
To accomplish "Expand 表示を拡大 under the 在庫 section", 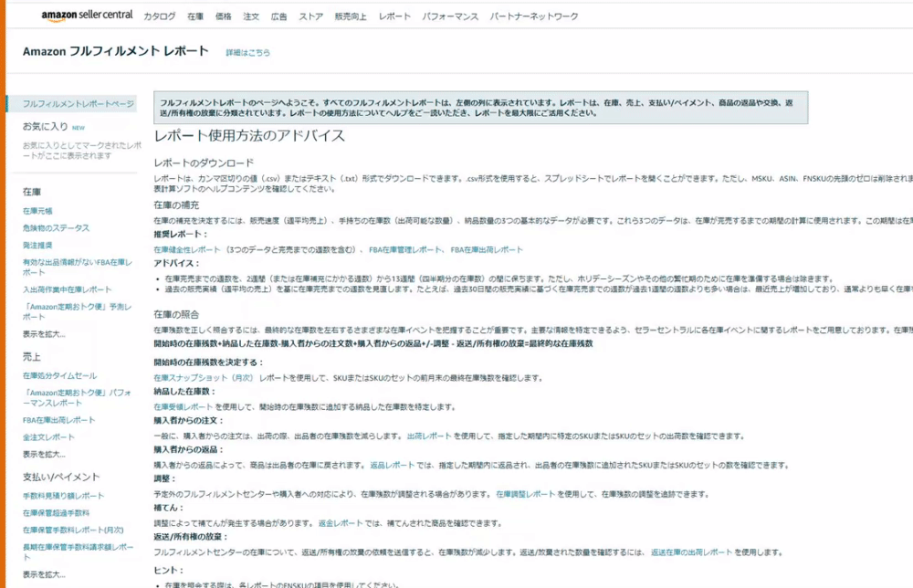I will pos(44,334).
